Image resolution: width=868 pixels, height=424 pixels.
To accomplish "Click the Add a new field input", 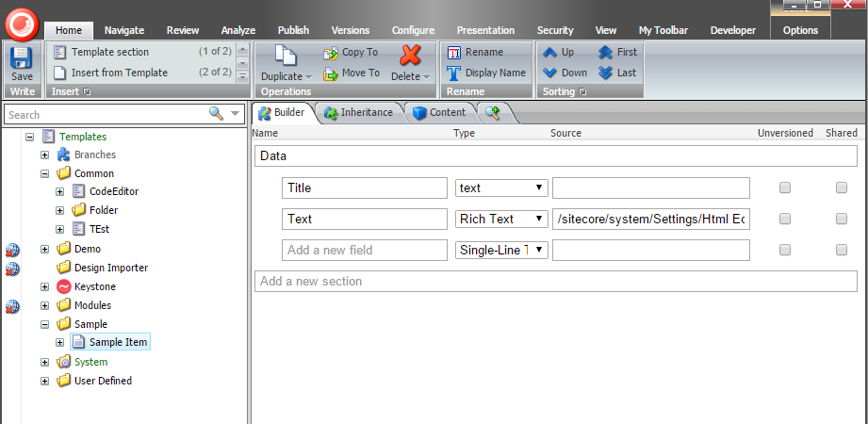I will click(x=364, y=251).
